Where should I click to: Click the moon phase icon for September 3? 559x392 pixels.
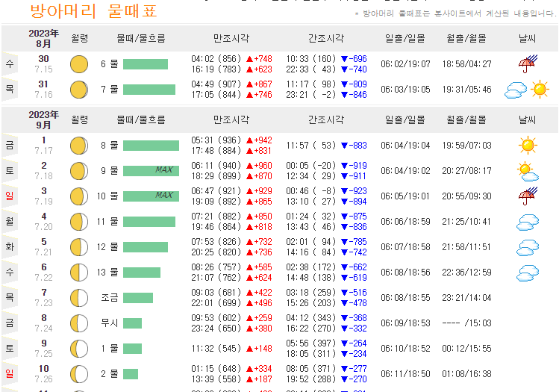(x=79, y=196)
